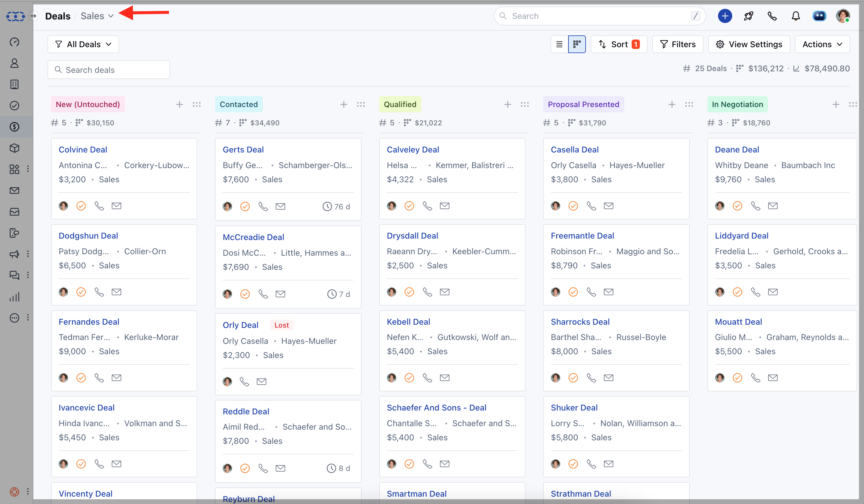The image size is (864, 504).
Task: Open the All Deals view dropdown
Action: tap(83, 44)
